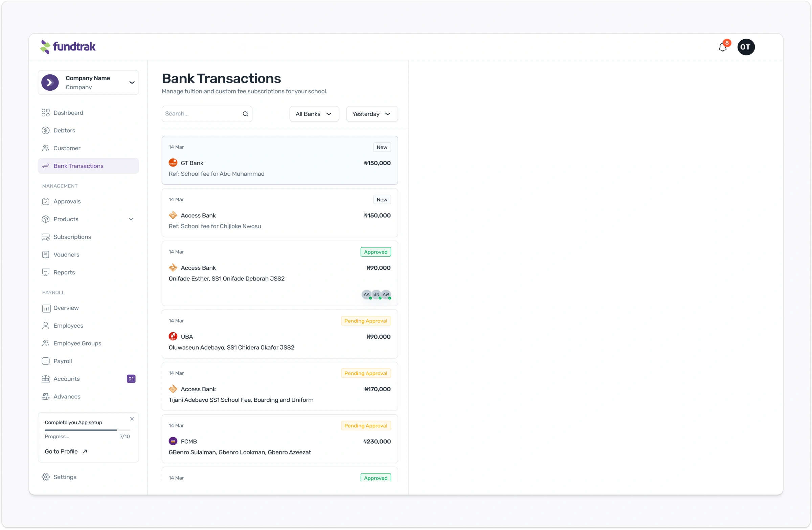Click Pending Approval badge on UBA transaction
812x530 pixels.
coord(366,321)
